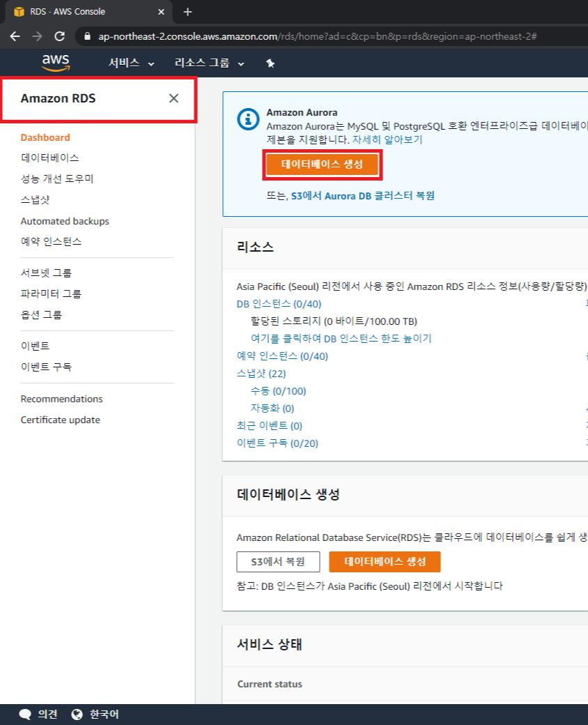This screenshot has width=588, height=725.
Task: Open DB 인스턴스 (0/40) link
Action: pyautogui.click(x=279, y=304)
